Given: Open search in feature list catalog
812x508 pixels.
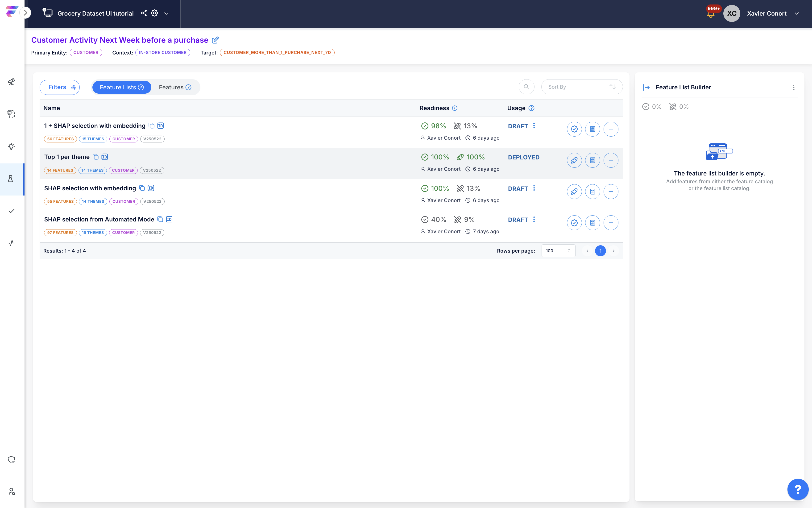Looking at the screenshot, I should 526,87.
